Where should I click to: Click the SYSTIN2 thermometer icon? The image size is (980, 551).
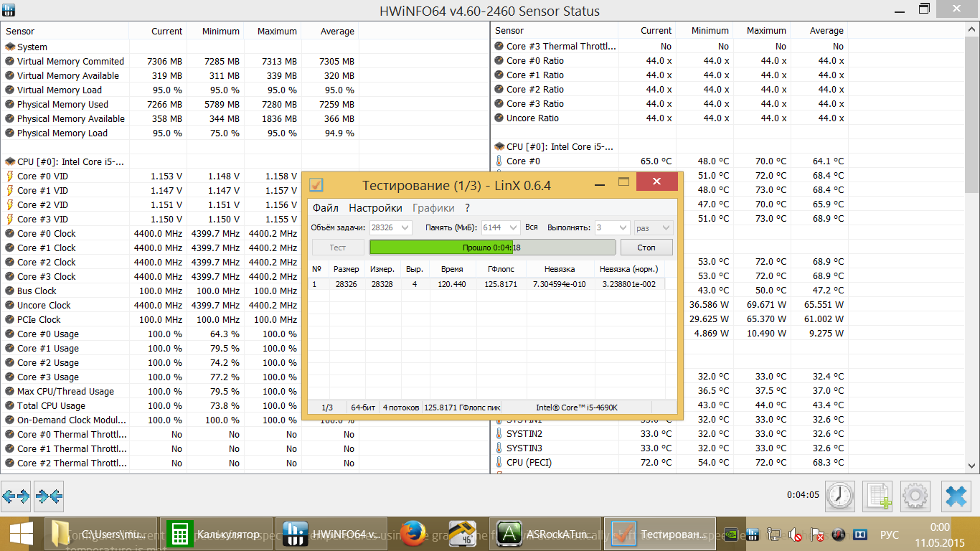point(499,434)
